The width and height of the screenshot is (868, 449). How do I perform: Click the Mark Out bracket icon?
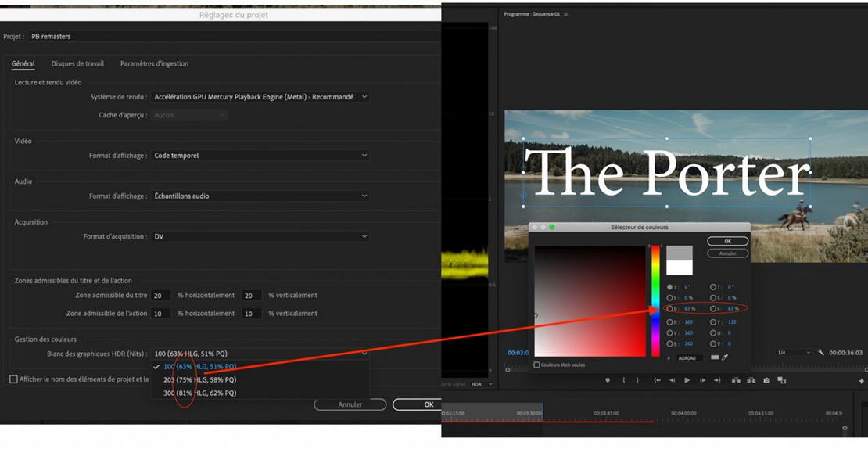[x=637, y=380]
